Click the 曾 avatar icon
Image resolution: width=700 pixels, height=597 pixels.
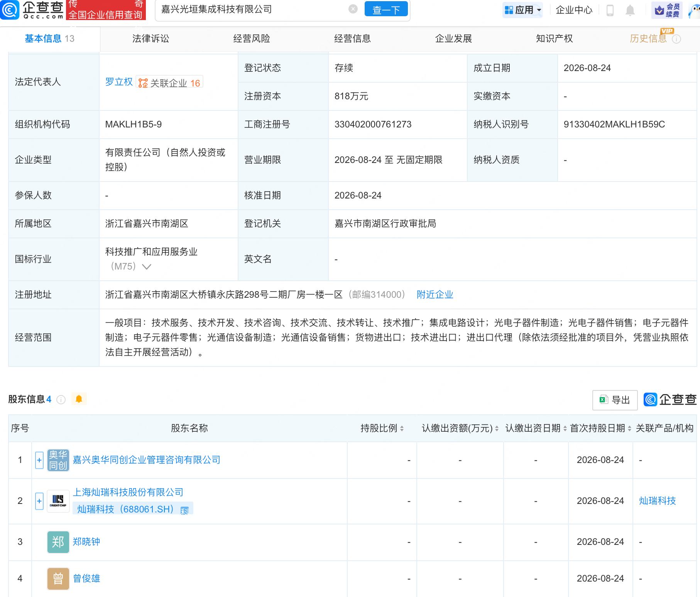point(58,578)
